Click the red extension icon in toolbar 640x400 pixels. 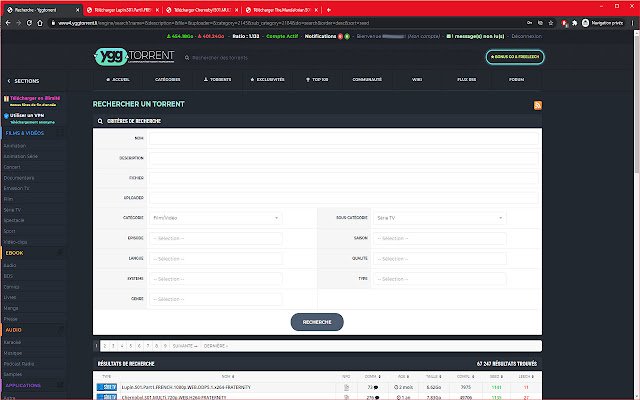pos(564,23)
